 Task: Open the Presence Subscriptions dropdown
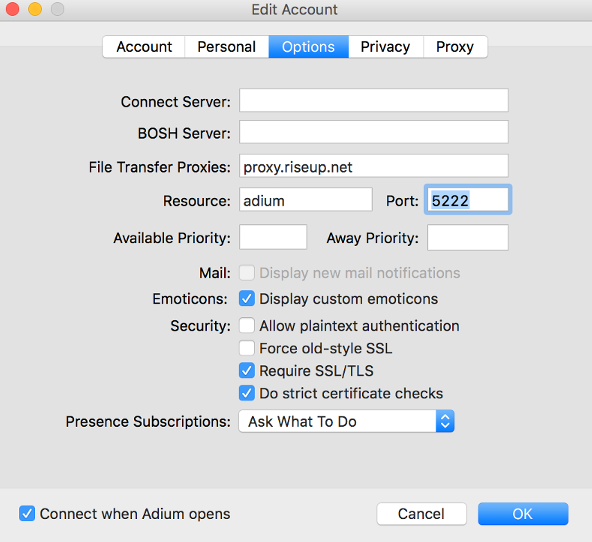click(346, 421)
